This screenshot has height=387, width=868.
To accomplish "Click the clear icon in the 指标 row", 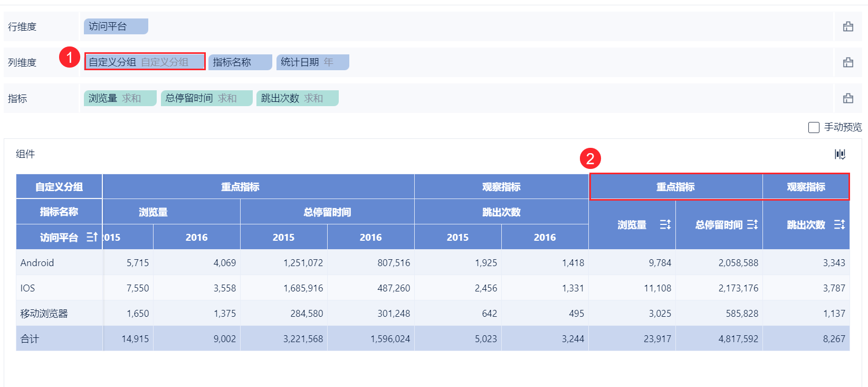I will pyautogui.click(x=848, y=98).
